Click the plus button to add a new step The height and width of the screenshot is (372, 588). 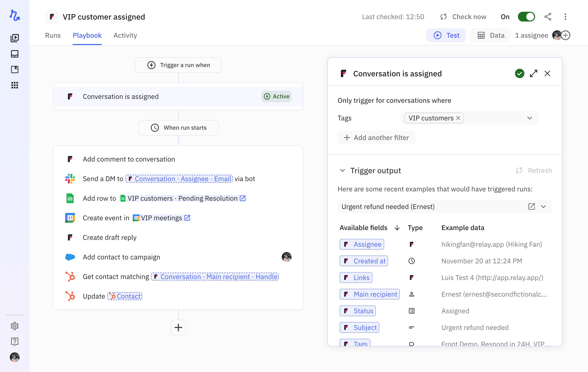[x=178, y=327]
